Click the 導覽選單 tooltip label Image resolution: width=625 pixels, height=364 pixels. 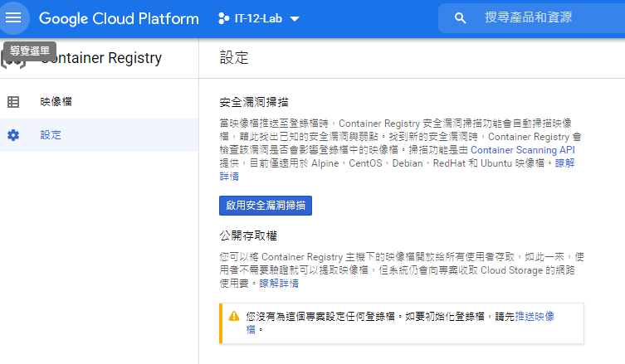point(30,51)
